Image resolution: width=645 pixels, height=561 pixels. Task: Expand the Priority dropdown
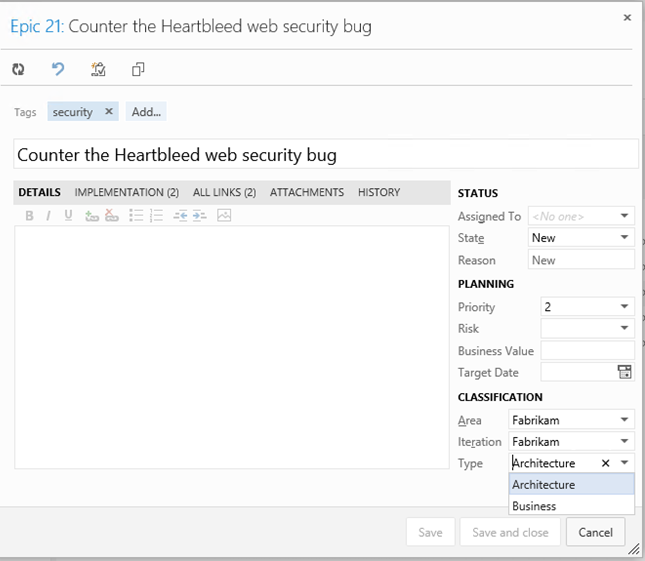tap(624, 306)
